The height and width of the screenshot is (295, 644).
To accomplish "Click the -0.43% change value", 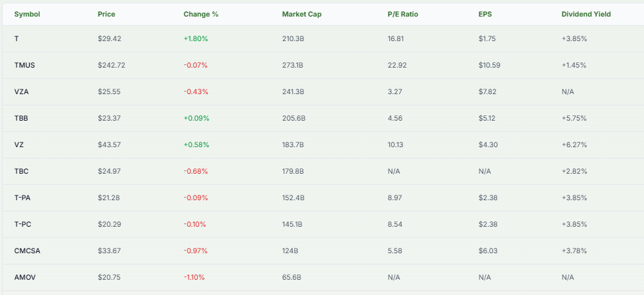I will tap(196, 92).
